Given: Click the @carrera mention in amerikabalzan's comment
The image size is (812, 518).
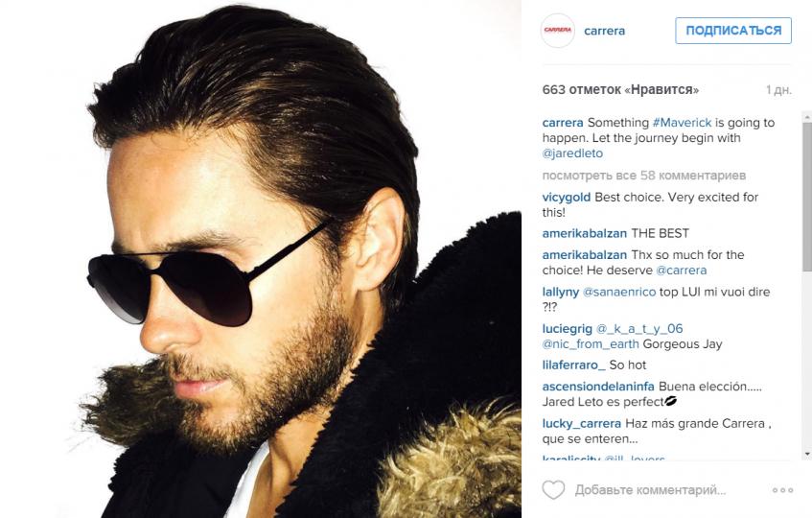Looking at the screenshot, I should (681, 271).
